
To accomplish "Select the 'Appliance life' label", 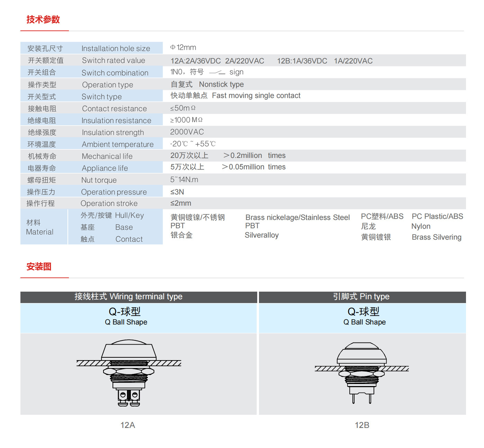I will pos(105,168).
